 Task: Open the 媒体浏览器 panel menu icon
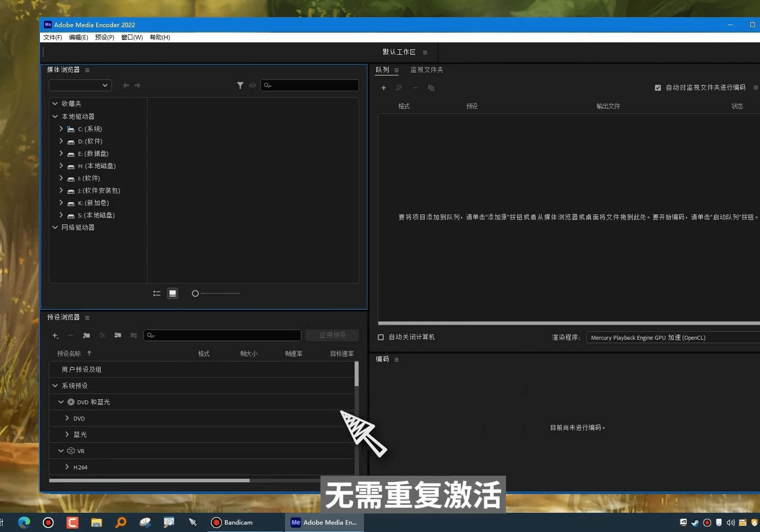coord(87,70)
